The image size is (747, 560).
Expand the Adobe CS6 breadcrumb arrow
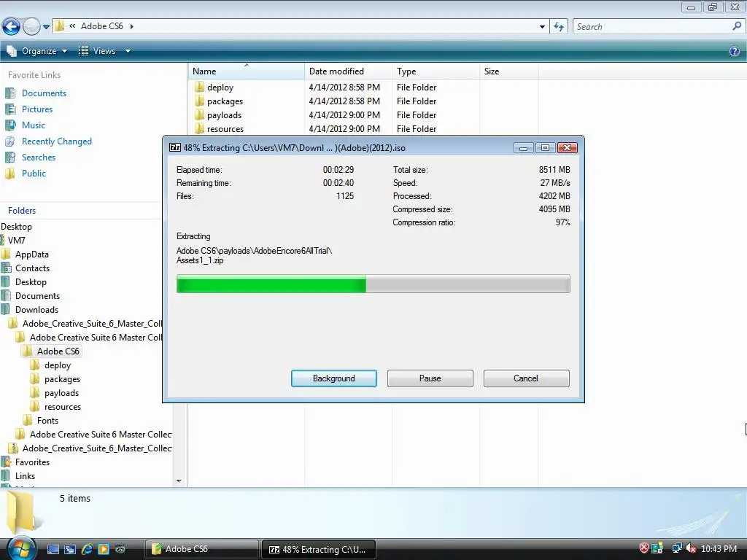pos(132,26)
